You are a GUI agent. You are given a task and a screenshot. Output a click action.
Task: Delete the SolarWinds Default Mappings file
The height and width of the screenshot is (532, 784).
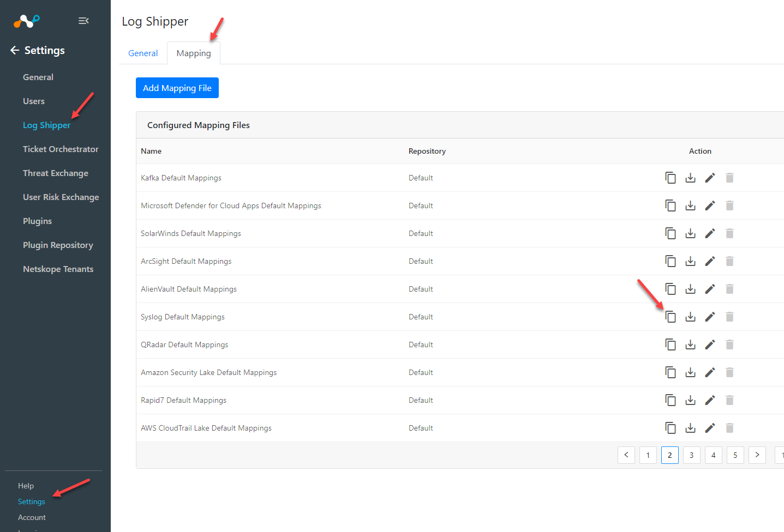tap(729, 233)
